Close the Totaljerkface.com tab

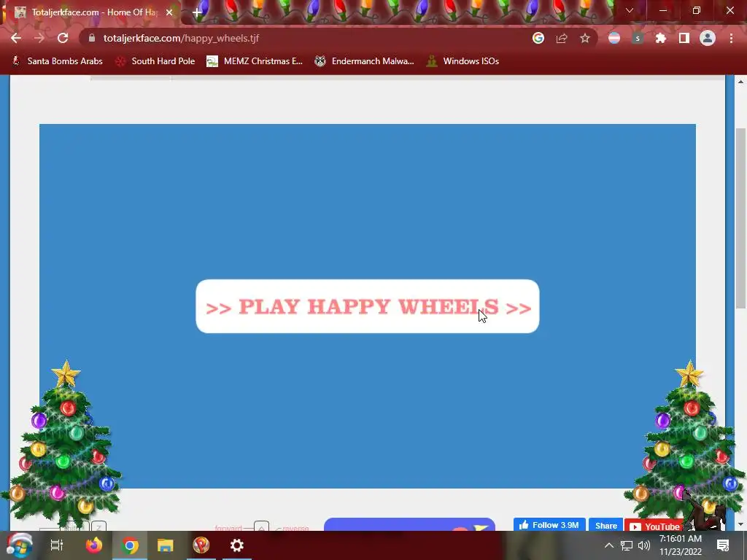169,12
